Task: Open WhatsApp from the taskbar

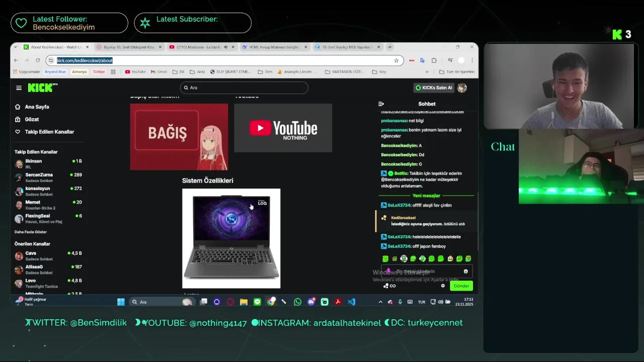Action: (297, 302)
